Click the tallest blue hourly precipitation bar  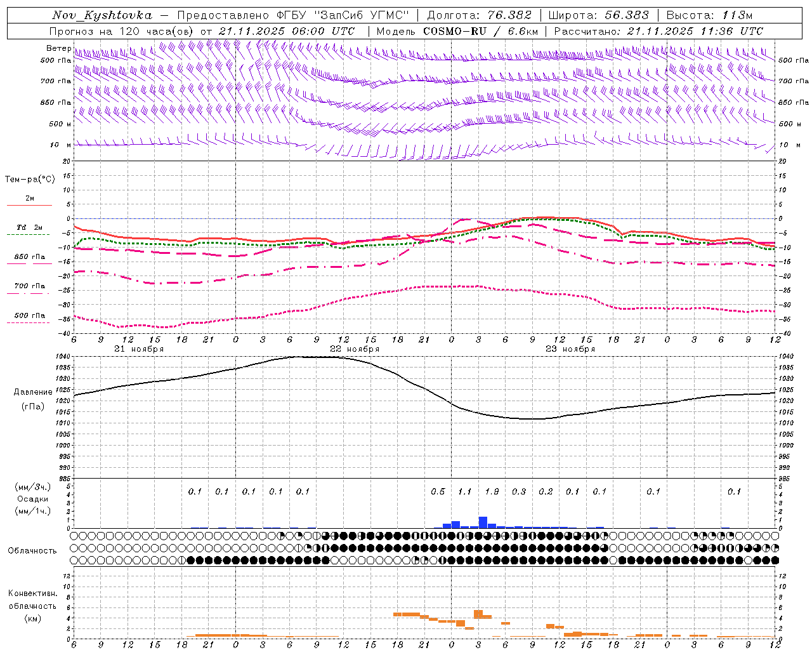coord(483,522)
